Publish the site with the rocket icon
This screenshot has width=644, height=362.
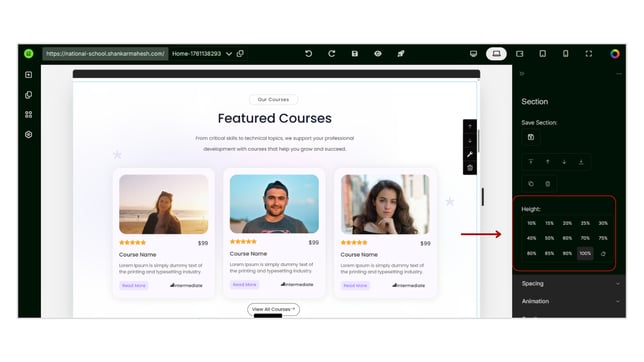coord(401,53)
